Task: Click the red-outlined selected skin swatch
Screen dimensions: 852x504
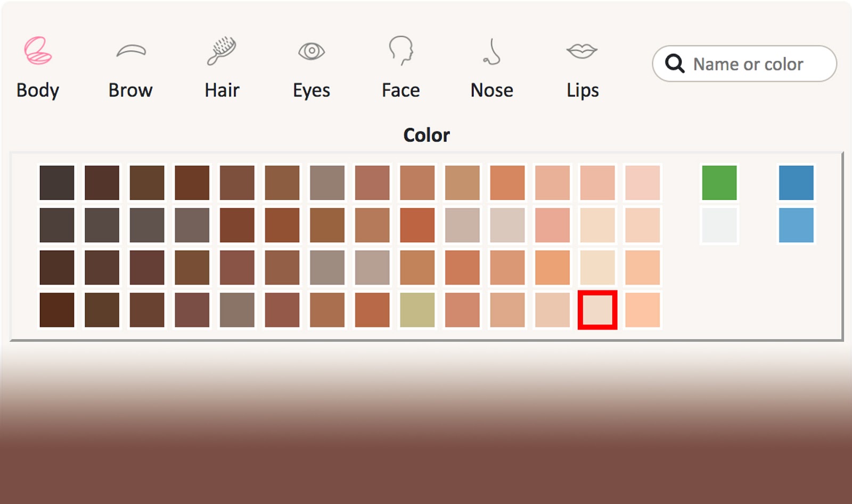Action: (597, 310)
